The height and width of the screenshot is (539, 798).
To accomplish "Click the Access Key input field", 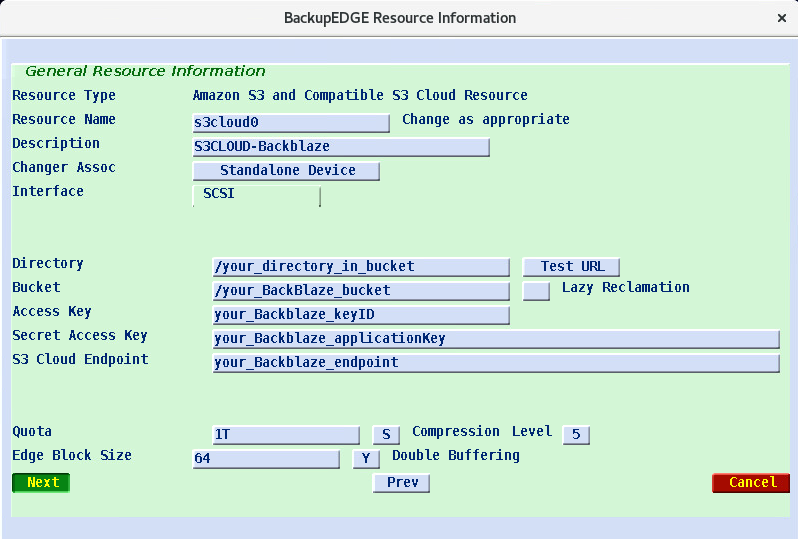I will [x=361, y=315].
